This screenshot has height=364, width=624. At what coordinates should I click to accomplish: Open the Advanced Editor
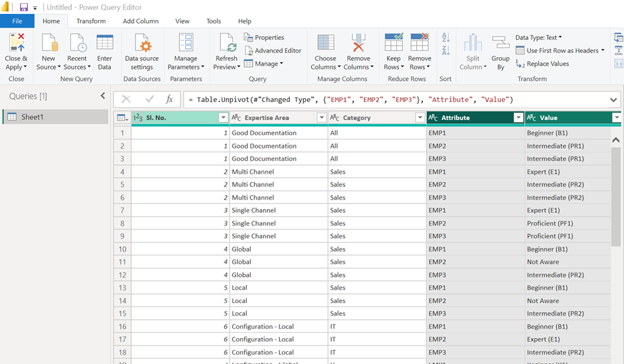coord(273,50)
